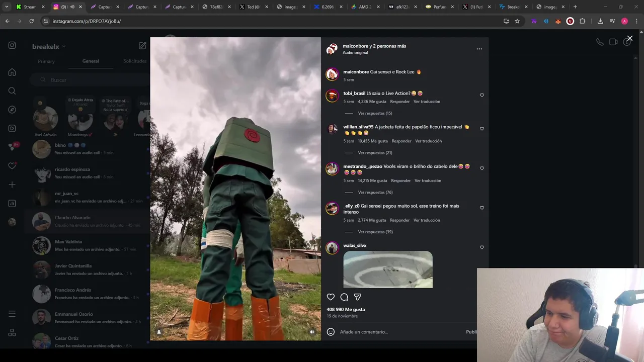Click the Instagram logo icon
The height and width of the screenshot is (362, 644).
(x=12, y=45)
